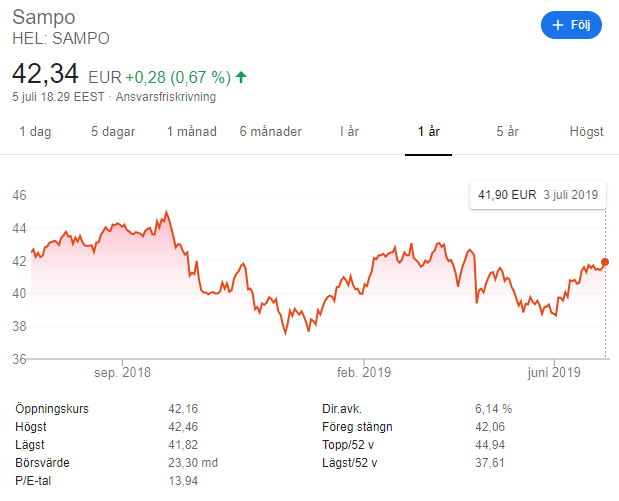Image resolution: width=619 pixels, height=501 pixels.
Task: Choose the 'I år' year-to-date tab
Action: click(x=349, y=131)
